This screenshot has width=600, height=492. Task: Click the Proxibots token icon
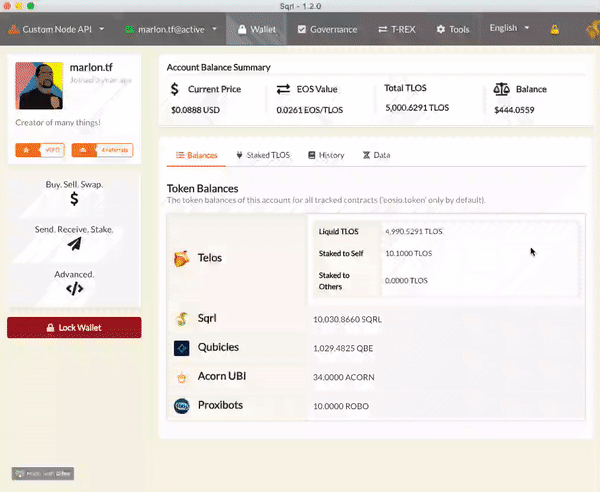(x=181, y=406)
